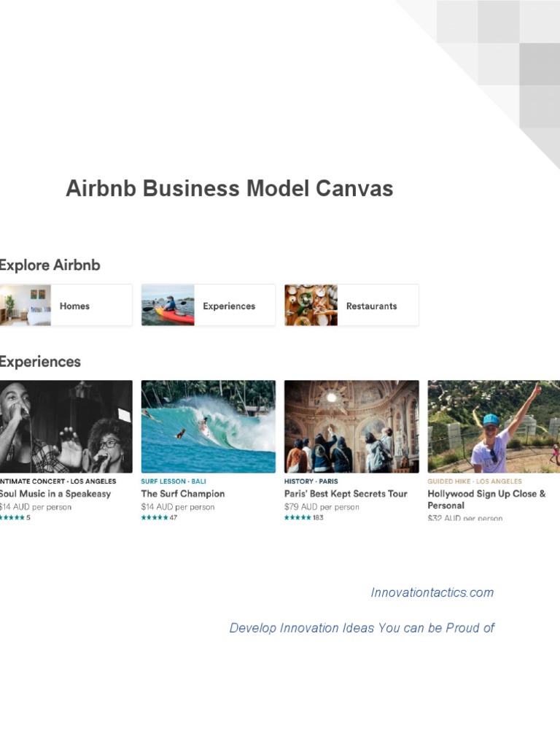The height and width of the screenshot is (747, 560).
Task: Open the Paris history tour photo
Action: pos(351,426)
